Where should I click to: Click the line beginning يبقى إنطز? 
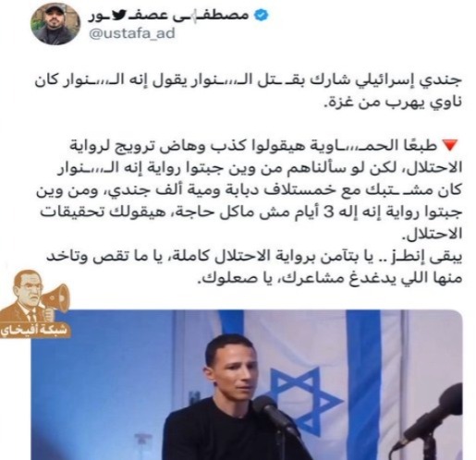tap(254, 257)
